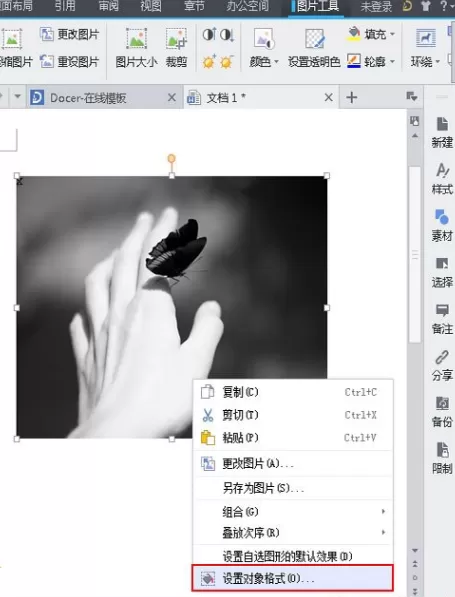
Task: Expand 组合(G) submenu arrow
Action: 383,511
